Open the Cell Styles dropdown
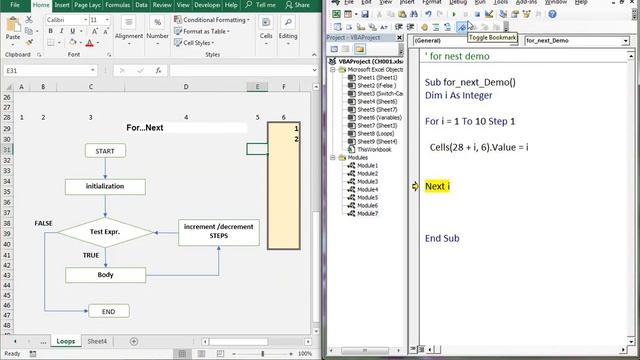Screen dimensions: 640x360 pyautogui.click(x=194, y=43)
